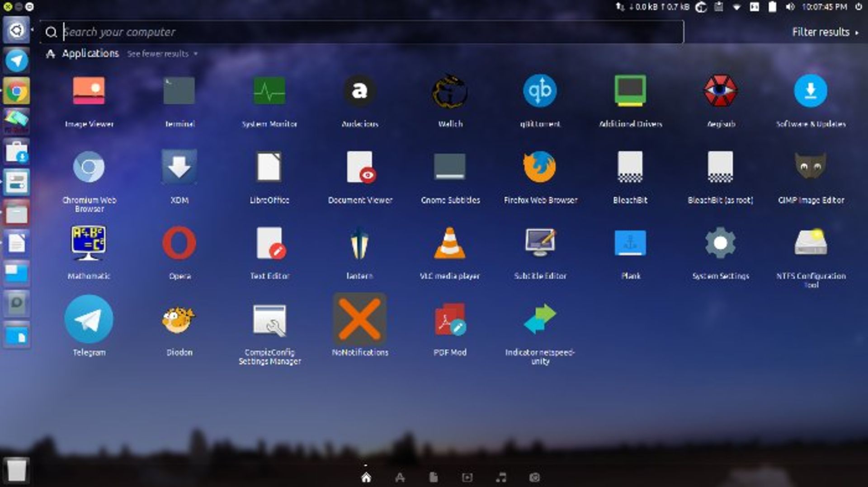The height and width of the screenshot is (487, 868).
Task: Switch to the Applications lens tab
Action: click(x=400, y=478)
